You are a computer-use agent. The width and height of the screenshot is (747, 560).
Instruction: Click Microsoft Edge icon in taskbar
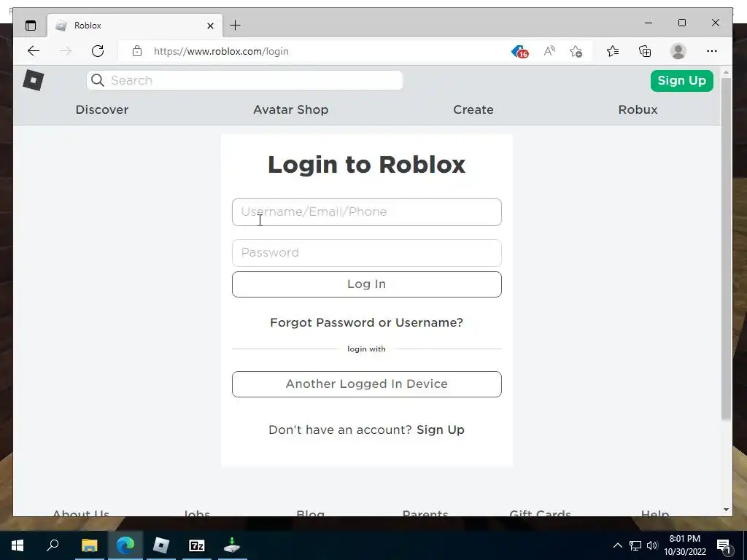coord(125,545)
